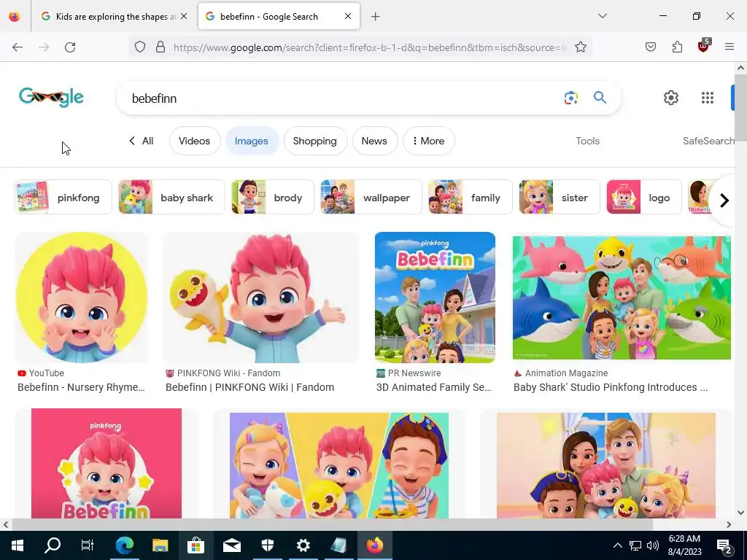
Task: Show hidden system tray icons
Action: [x=617, y=545]
